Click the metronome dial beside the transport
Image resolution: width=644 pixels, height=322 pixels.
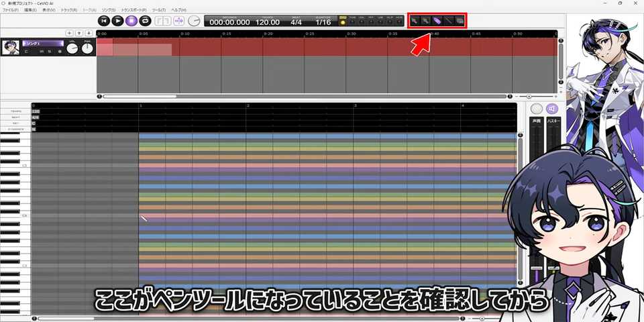pos(194,21)
